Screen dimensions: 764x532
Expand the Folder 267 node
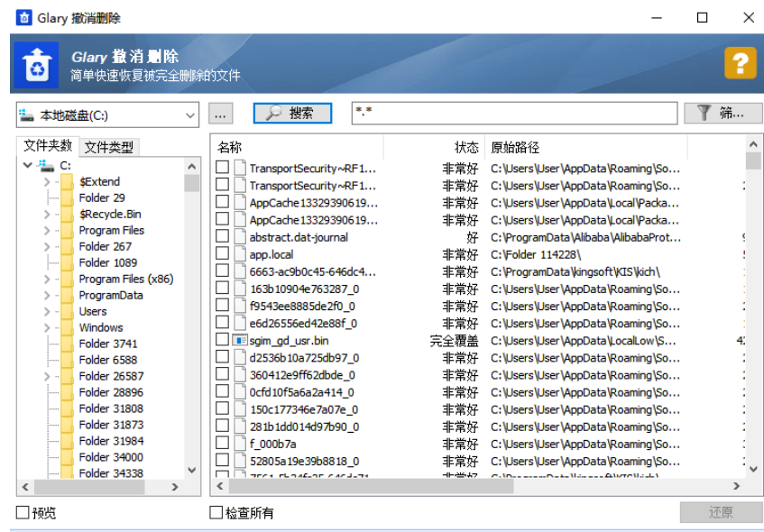point(47,246)
